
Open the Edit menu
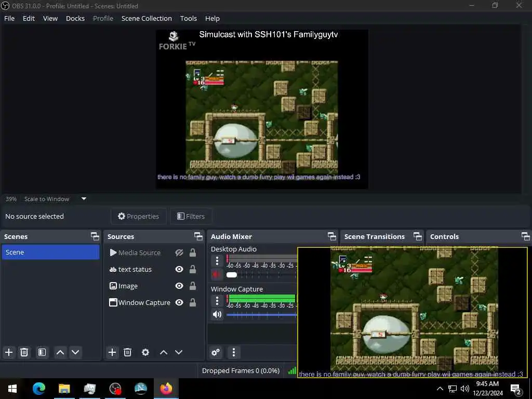[x=29, y=18]
